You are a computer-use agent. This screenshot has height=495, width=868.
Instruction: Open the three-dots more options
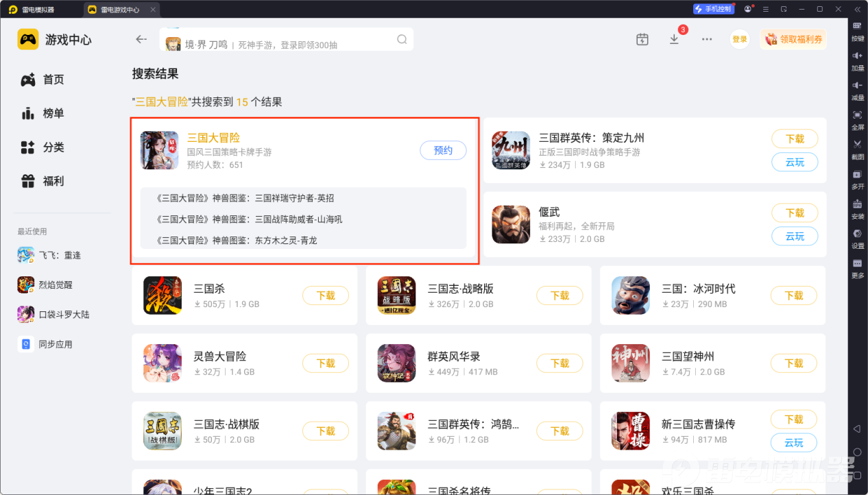[x=707, y=39]
